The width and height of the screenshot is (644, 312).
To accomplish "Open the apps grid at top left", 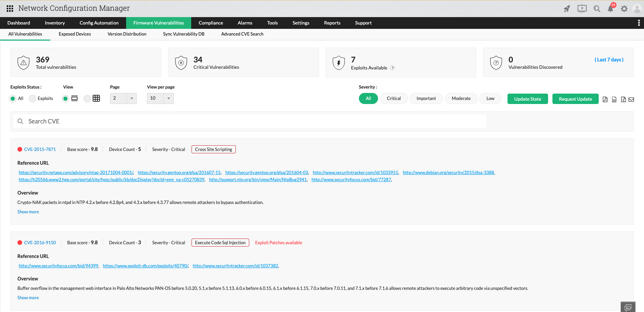I will [10, 8].
